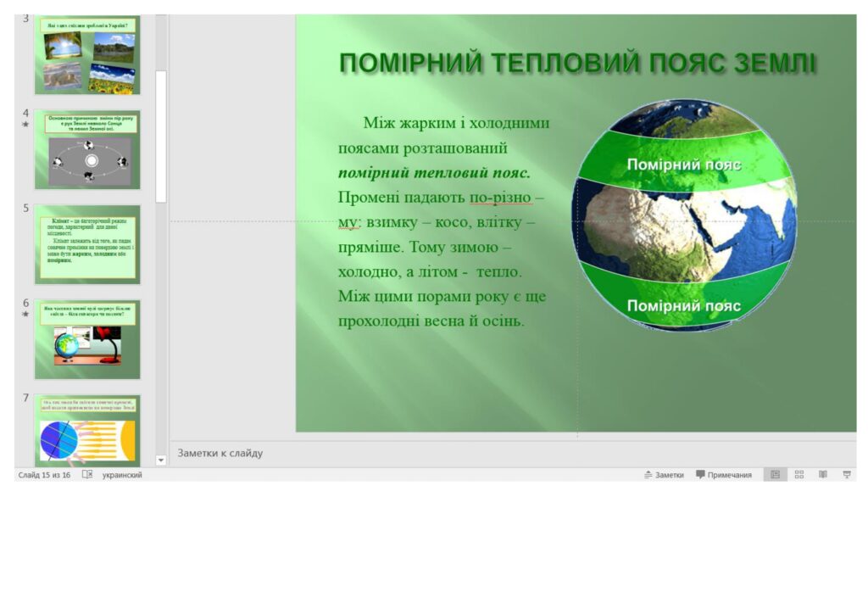
Task: Click the animation star icon beside slide 4
Action: [25, 125]
